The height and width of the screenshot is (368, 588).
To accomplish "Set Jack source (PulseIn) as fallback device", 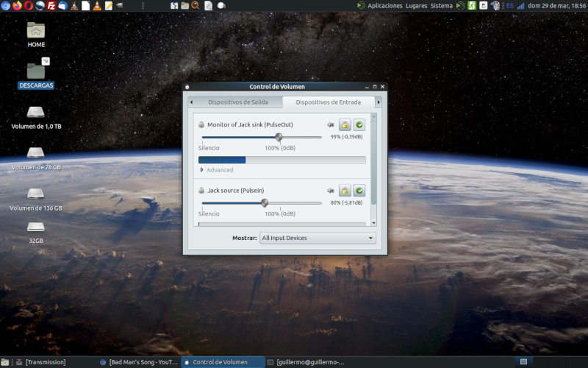I will tap(359, 191).
